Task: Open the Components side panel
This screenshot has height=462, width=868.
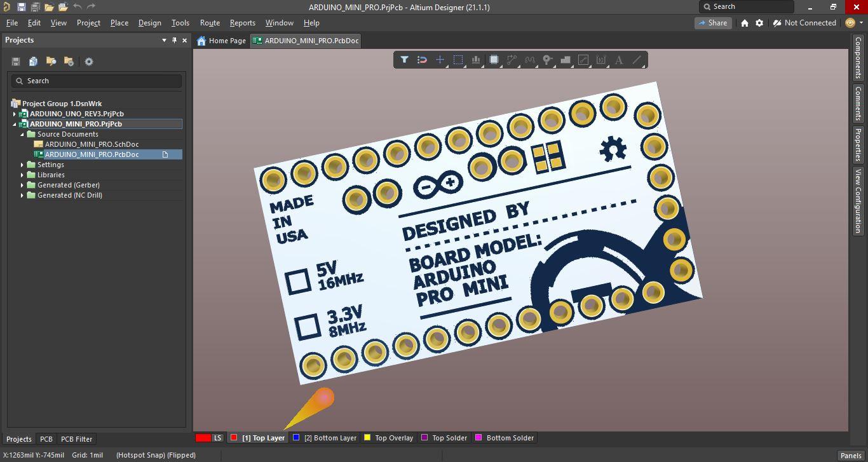Action: click(858, 58)
